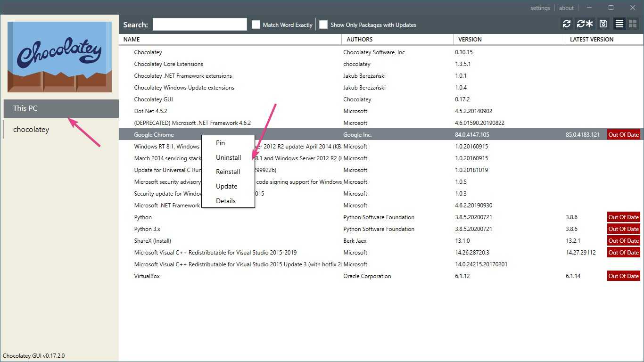Select Chocolatey .NET Framework extensions row
644x362 pixels.
(381, 76)
